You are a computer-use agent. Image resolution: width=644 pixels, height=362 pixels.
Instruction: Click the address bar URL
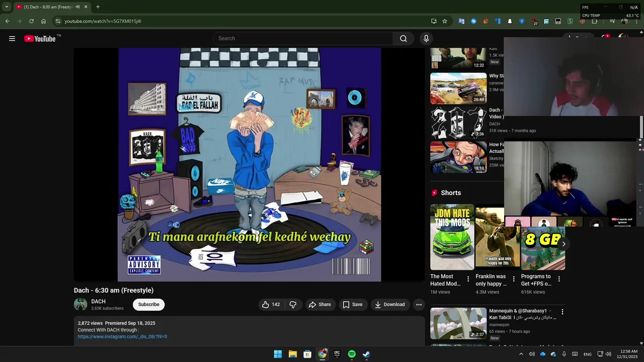(x=103, y=21)
